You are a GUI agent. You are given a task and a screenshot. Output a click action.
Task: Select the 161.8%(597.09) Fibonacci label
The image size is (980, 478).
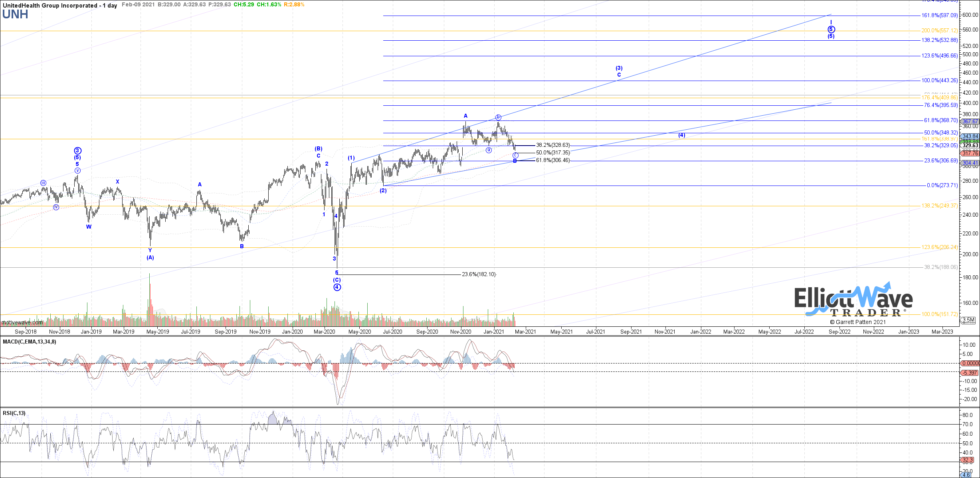point(939,16)
